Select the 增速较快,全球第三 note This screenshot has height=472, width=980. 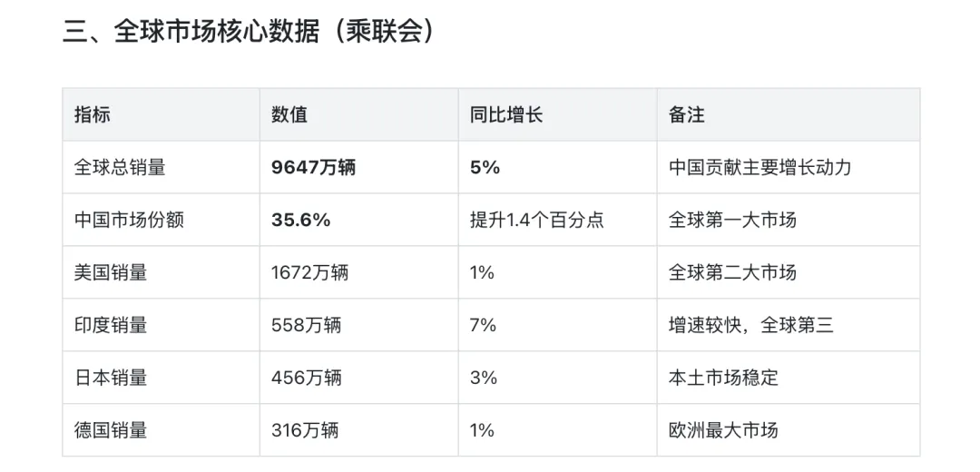point(750,325)
